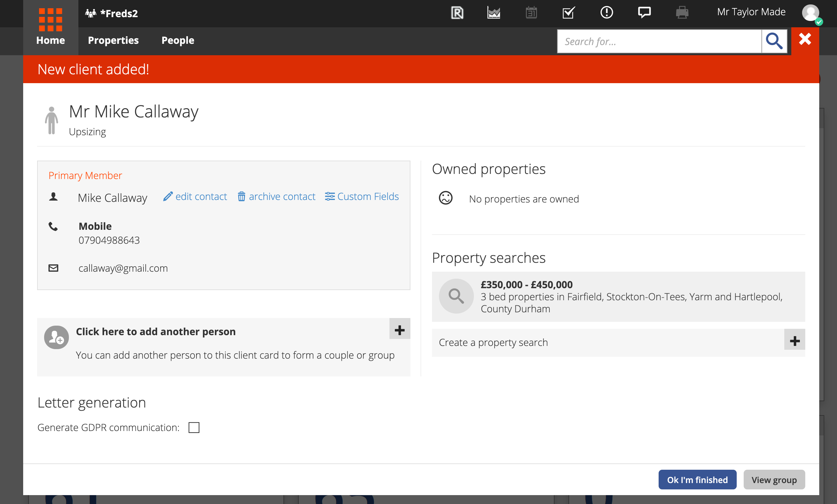Open the £350,000 - £450,000 property search
The image size is (837, 504).
tap(618, 296)
